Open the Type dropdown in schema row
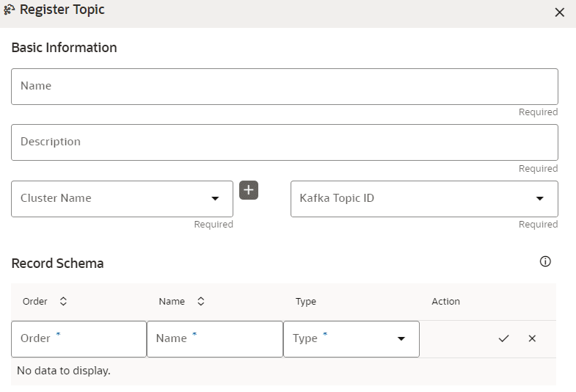The height and width of the screenshot is (392, 576). 401,338
